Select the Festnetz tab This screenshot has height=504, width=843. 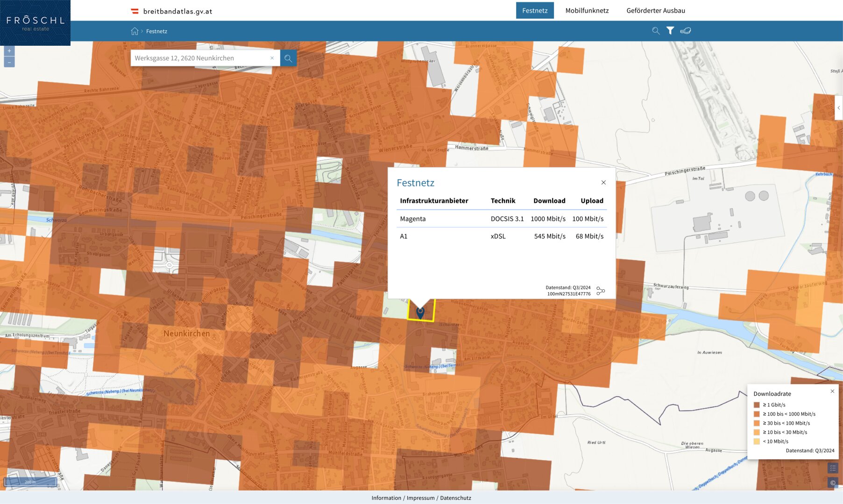[x=534, y=11]
